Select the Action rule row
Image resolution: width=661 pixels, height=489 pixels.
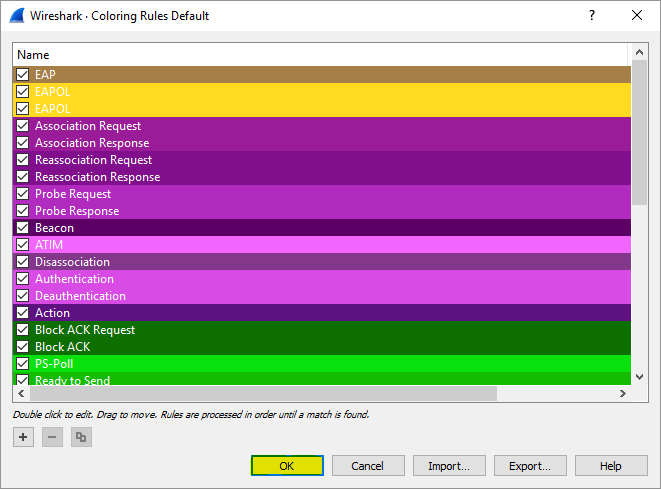[x=322, y=312]
